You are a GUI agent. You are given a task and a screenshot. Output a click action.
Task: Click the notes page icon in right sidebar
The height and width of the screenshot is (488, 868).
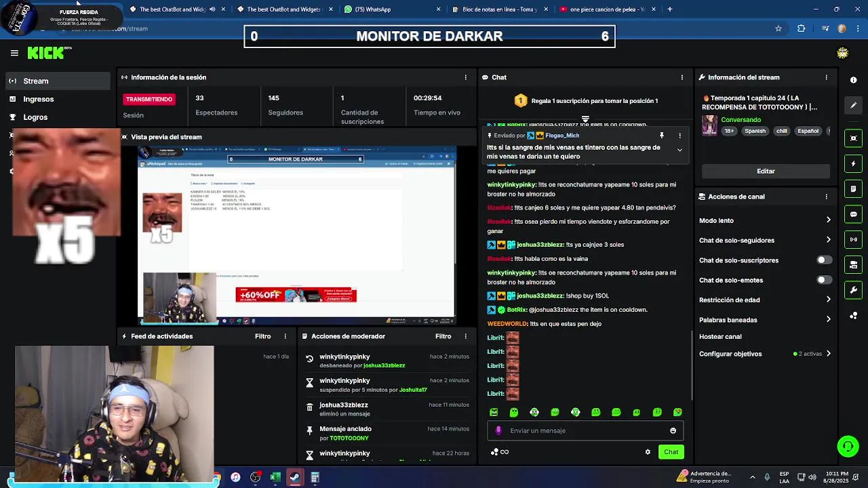click(853, 189)
